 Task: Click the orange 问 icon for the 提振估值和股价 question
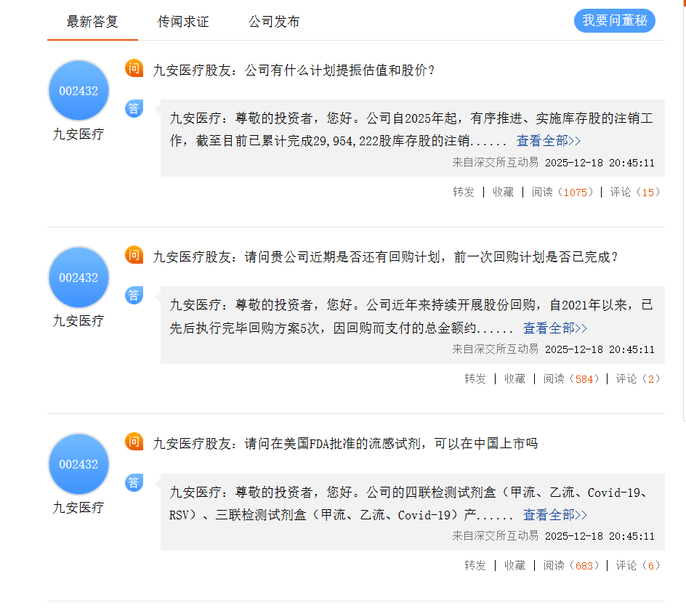tap(134, 68)
